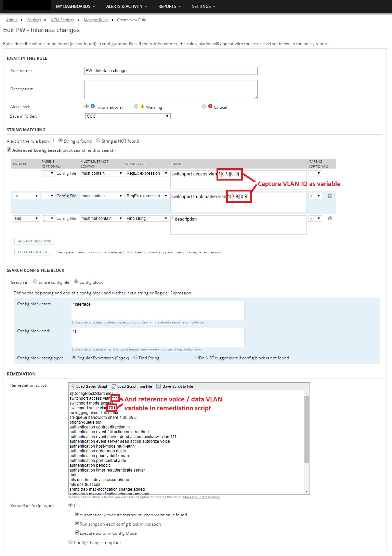Click the blue Informational alert icon
The width and height of the screenshot is (392, 556).
(x=93, y=106)
